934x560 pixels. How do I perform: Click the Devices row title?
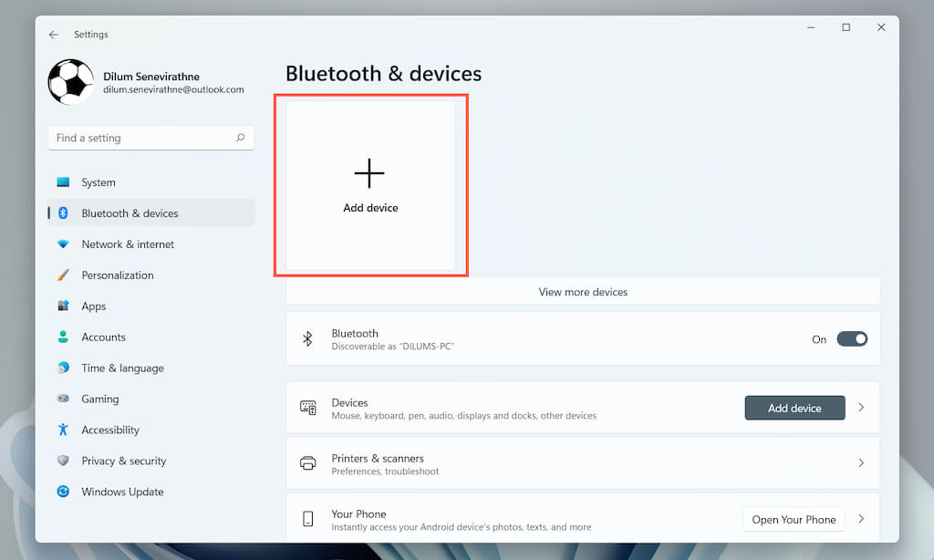pyautogui.click(x=349, y=403)
